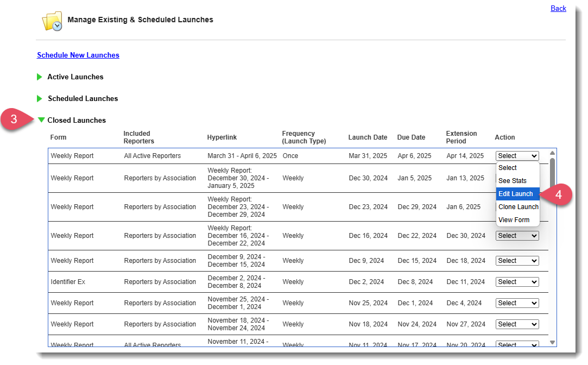Open Action dropdown for Dec 9, 2024 launch
588x365 pixels.
click(517, 261)
